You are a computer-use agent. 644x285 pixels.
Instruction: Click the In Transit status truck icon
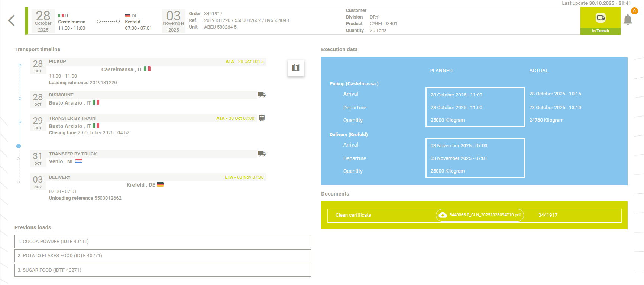coord(601,17)
